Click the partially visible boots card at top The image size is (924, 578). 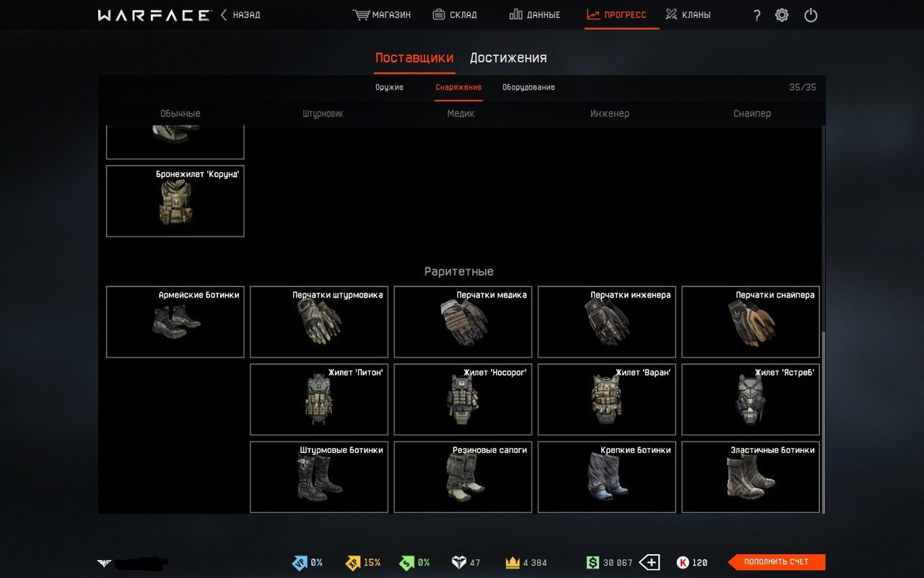click(175, 142)
